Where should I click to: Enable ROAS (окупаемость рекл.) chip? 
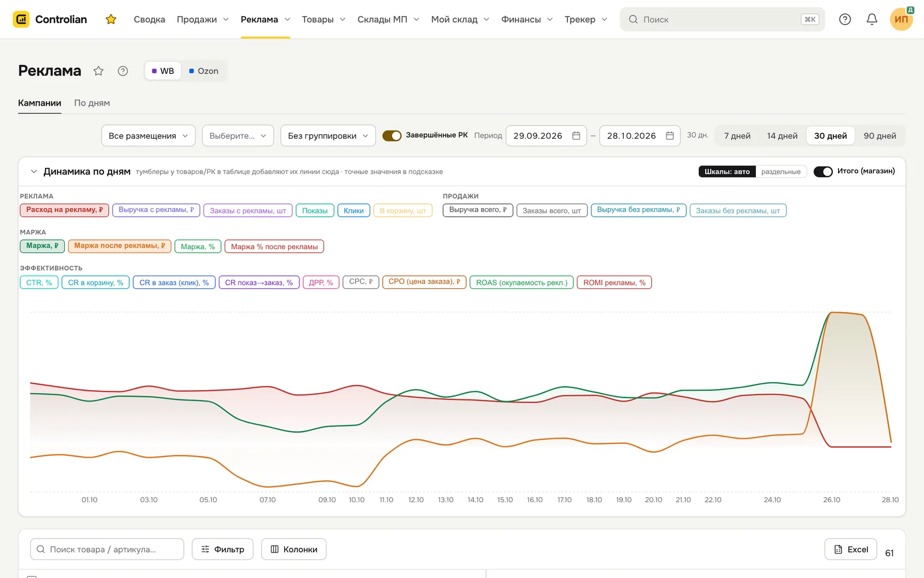tap(521, 282)
